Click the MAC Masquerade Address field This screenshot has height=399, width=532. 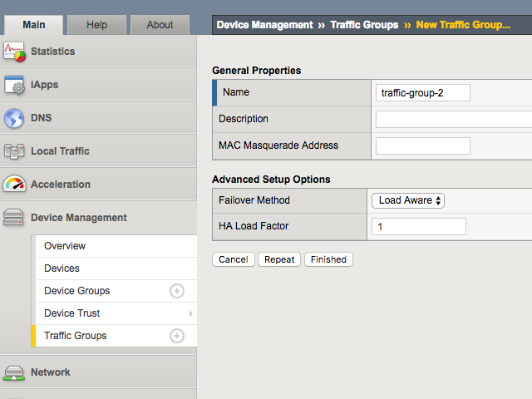coord(423,146)
